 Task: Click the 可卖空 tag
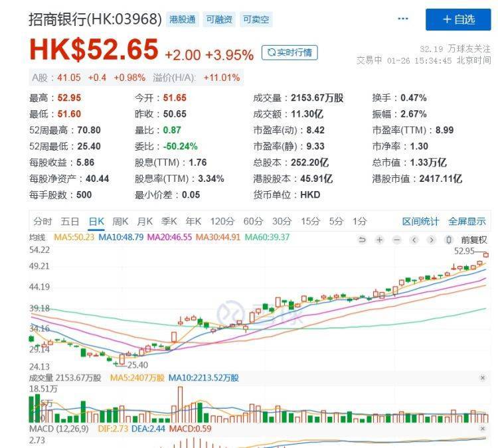(256, 20)
